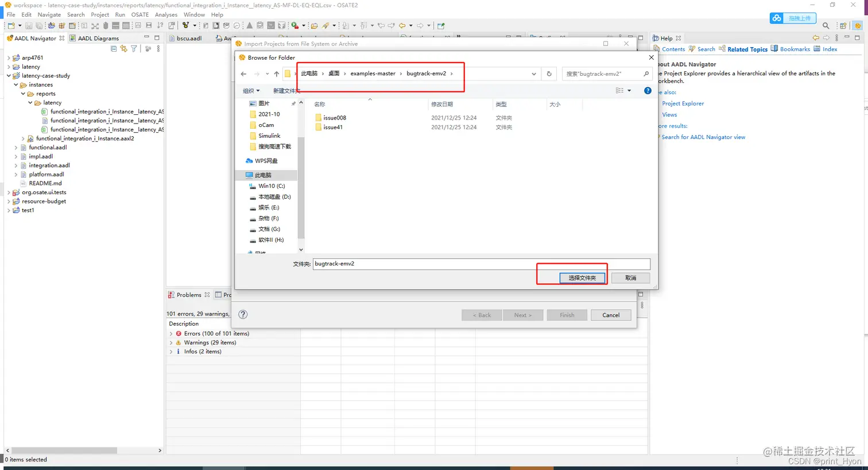Open the issue008 folder icon
Image resolution: width=868 pixels, height=470 pixels.
tap(319, 118)
